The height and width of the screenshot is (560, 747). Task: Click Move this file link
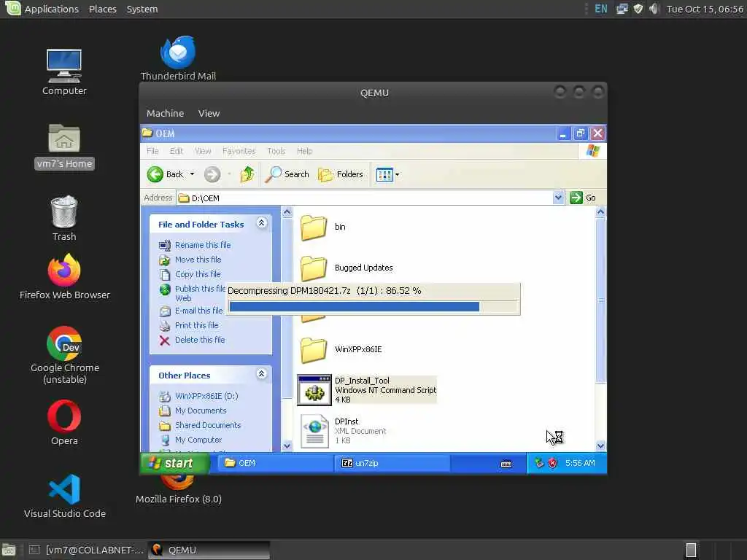click(198, 260)
